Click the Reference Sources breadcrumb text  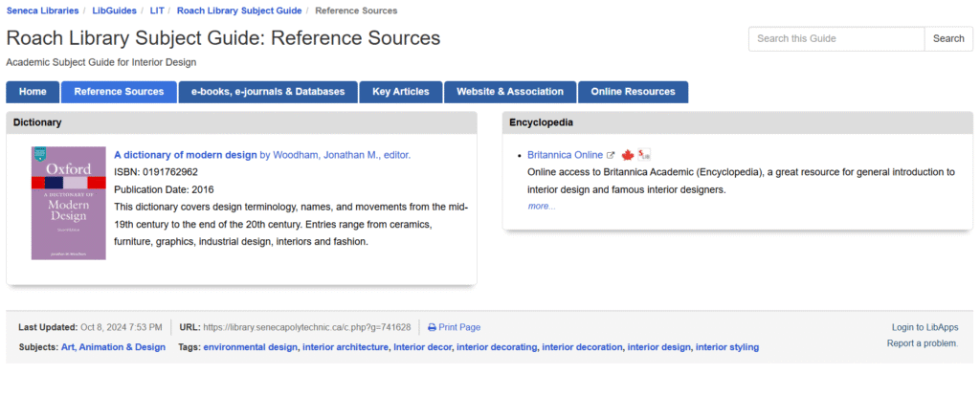pos(356,11)
